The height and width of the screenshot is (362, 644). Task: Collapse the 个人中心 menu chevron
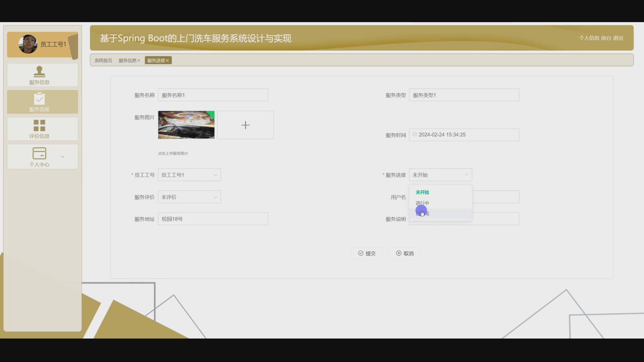click(x=63, y=157)
